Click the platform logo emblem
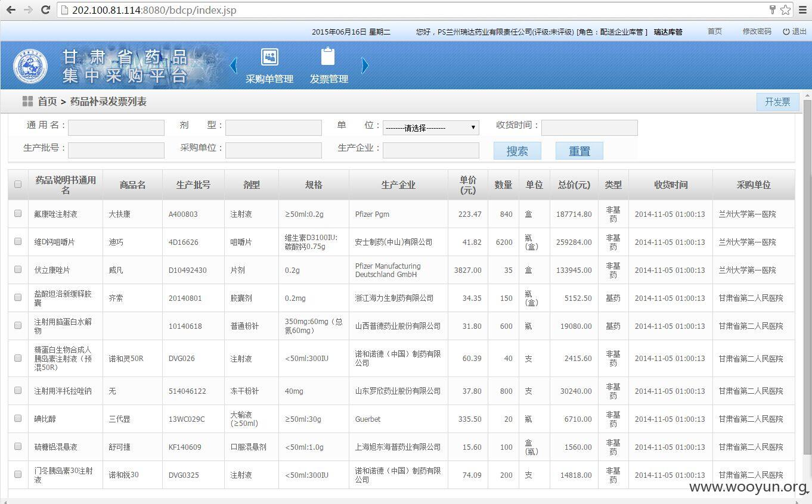The height and width of the screenshot is (504, 812). (30, 66)
